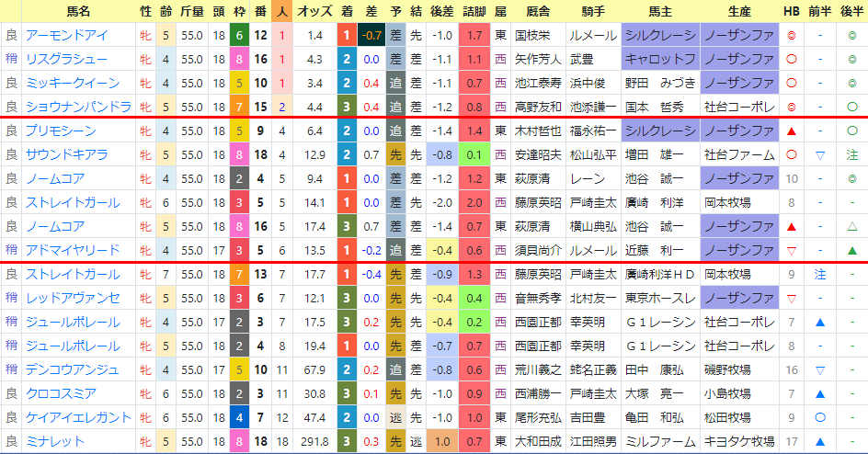868x454 pixels.
Task: Open the アドマイヤリード horse link
Action: click(73, 251)
